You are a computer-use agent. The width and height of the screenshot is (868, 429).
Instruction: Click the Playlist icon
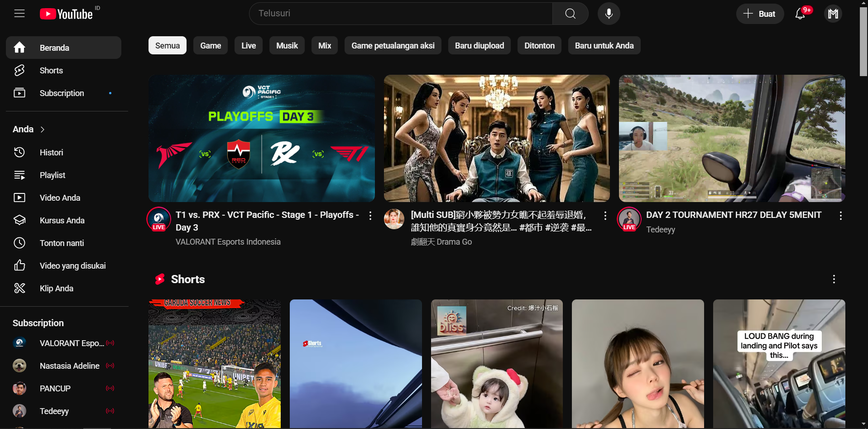[19, 175]
